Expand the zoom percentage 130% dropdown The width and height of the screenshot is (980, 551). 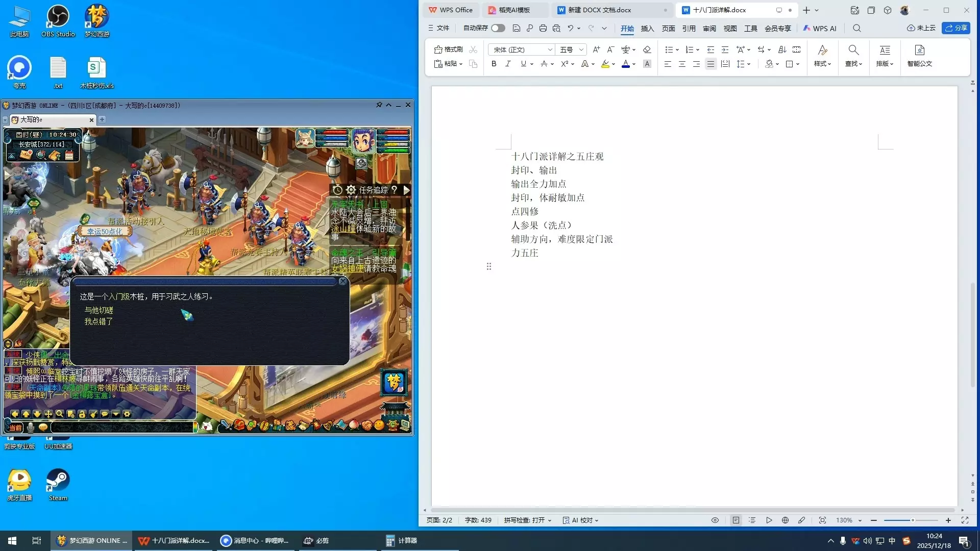click(860, 520)
